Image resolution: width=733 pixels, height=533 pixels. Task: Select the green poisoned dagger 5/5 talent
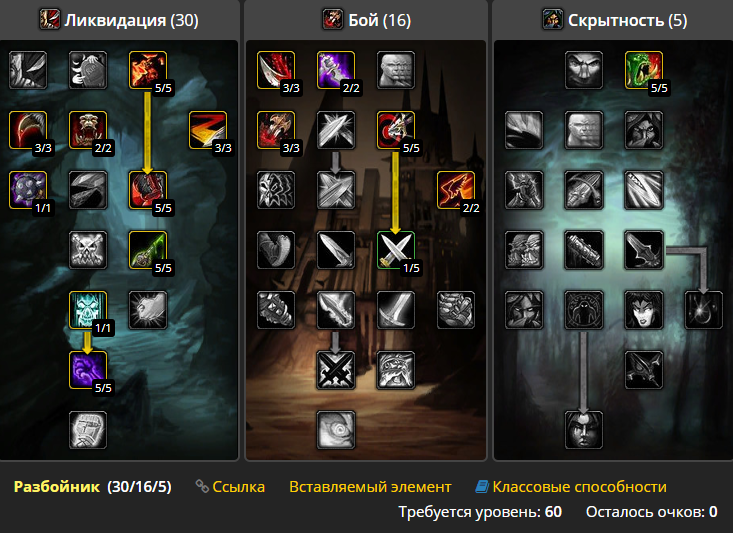tap(148, 250)
